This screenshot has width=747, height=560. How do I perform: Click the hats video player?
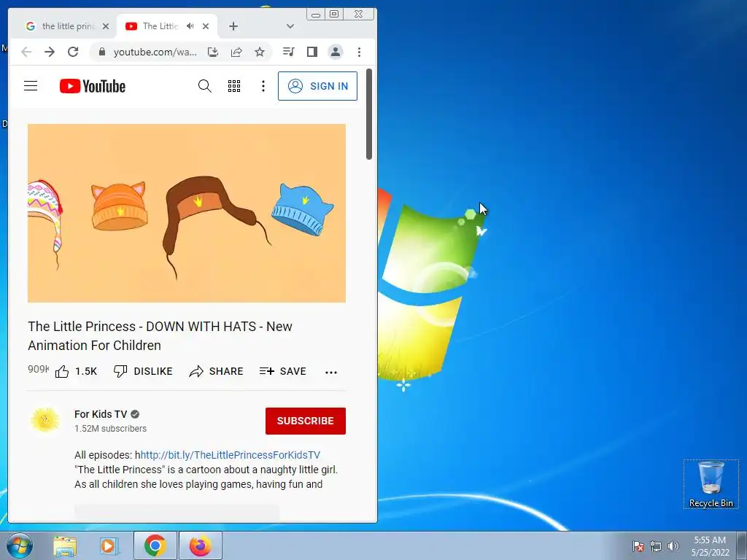pyautogui.click(x=187, y=213)
